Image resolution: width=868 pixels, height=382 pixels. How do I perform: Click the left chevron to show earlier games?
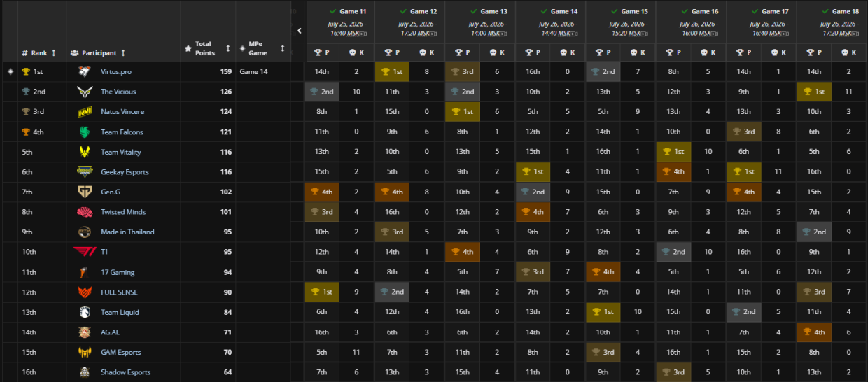300,31
